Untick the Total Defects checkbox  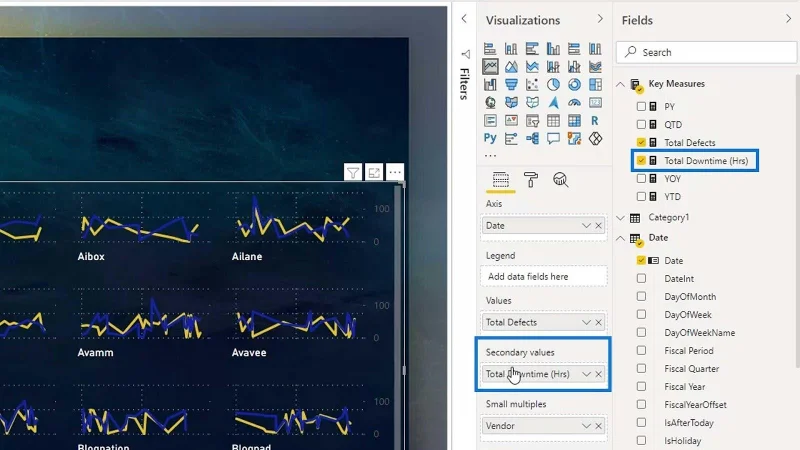pos(641,142)
